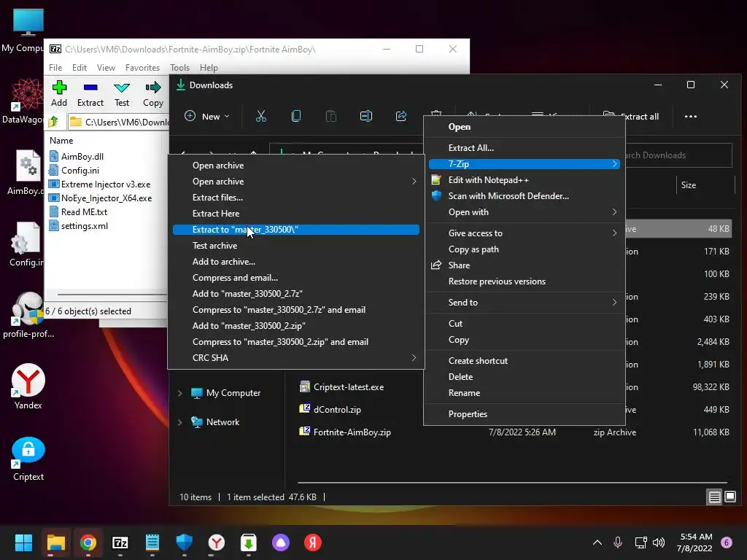Click the Share icon in Downloads toolbar
747x560 pixels.
(x=401, y=116)
